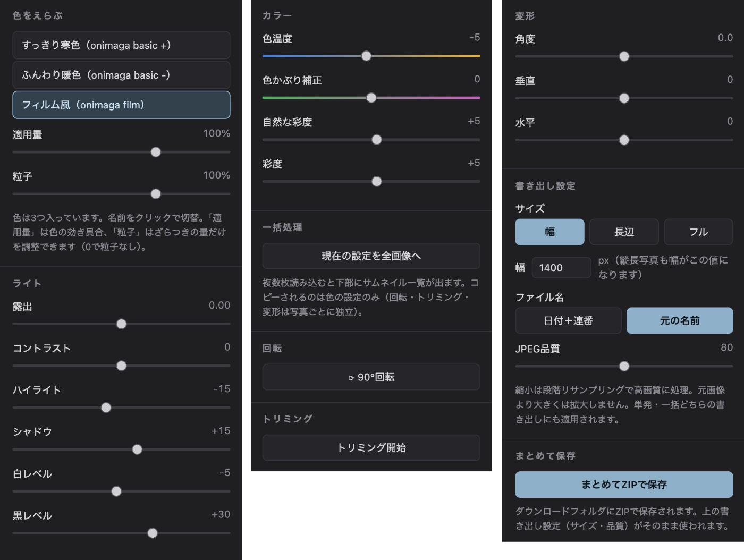
Task: Click the トリミング section heading
Action: (288, 419)
